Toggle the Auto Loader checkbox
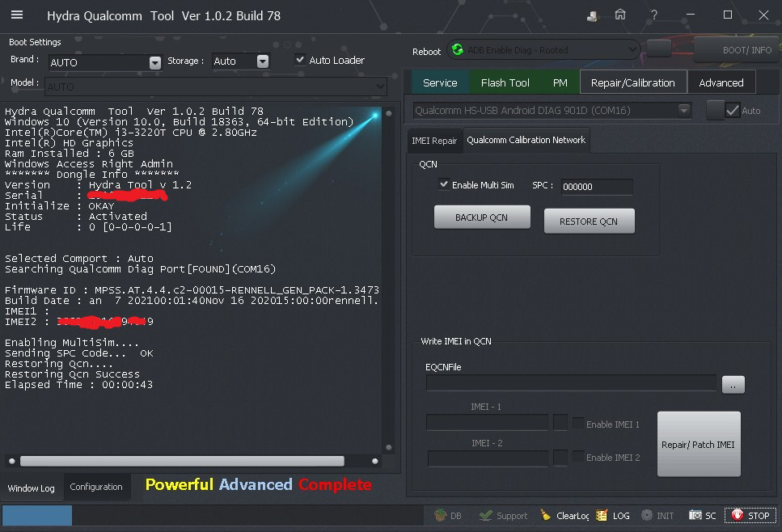 (x=300, y=59)
